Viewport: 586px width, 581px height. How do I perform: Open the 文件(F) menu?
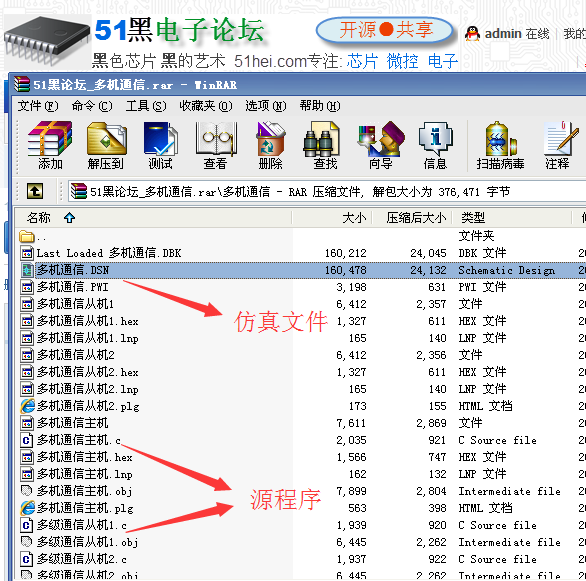38,106
